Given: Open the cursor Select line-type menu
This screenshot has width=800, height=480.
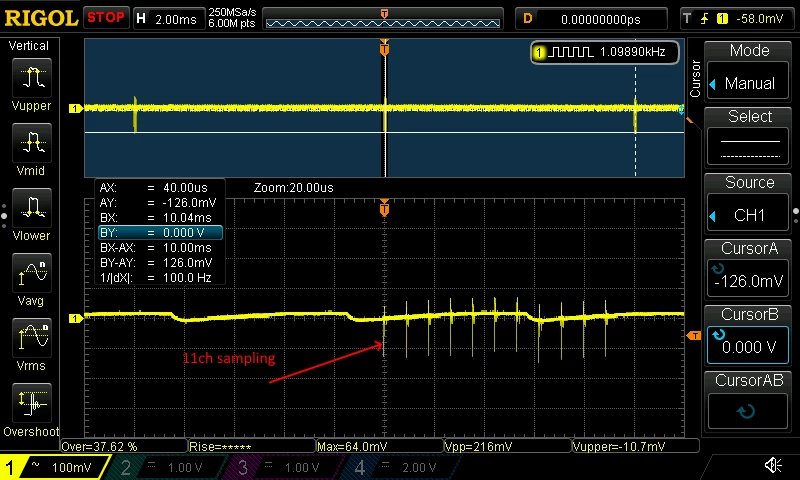Looking at the screenshot, I should click(747, 148).
